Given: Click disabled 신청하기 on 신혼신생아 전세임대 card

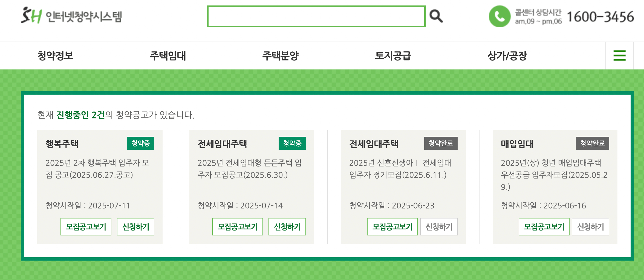Looking at the screenshot, I should (439, 227).
